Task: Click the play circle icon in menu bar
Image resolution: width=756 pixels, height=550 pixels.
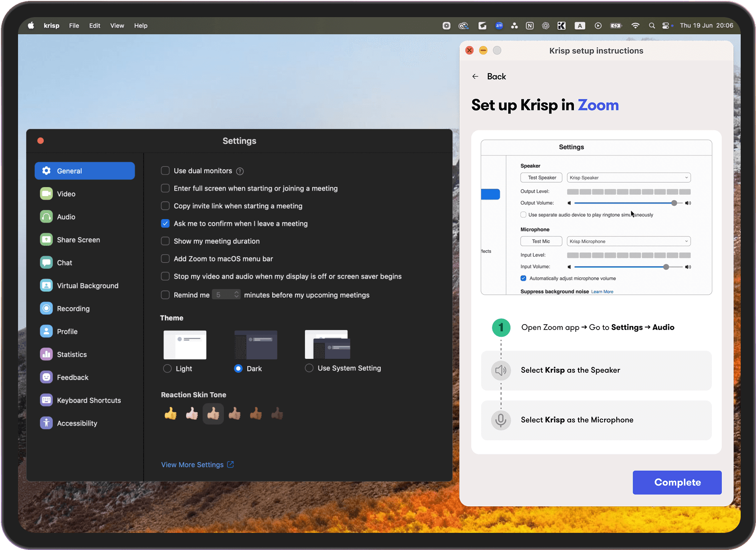Action: pyautogui.click(x=598, y=26)
